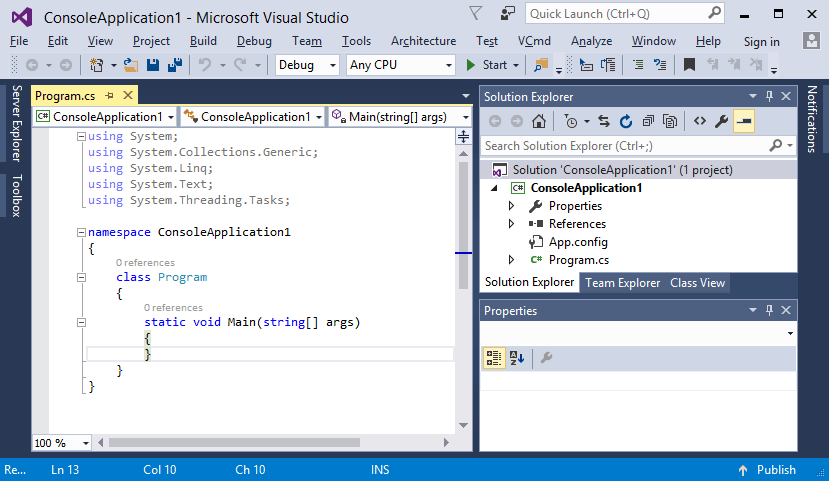829x481 pixels.
Task: Click the Properties wrench in Solution Explorer toolbar
Action: [721, 121]
